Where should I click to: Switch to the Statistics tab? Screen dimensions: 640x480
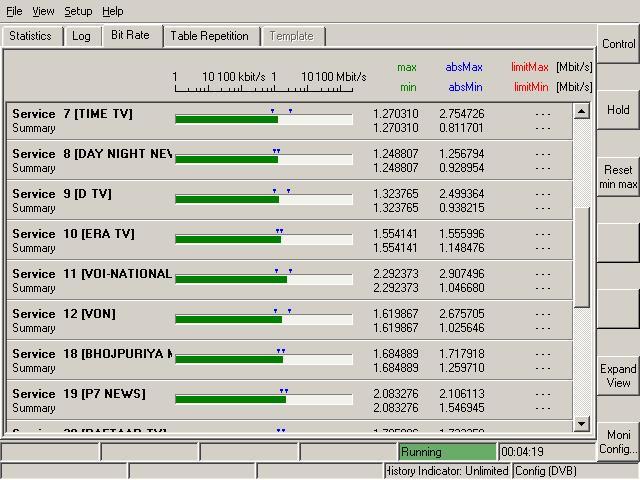30,36
